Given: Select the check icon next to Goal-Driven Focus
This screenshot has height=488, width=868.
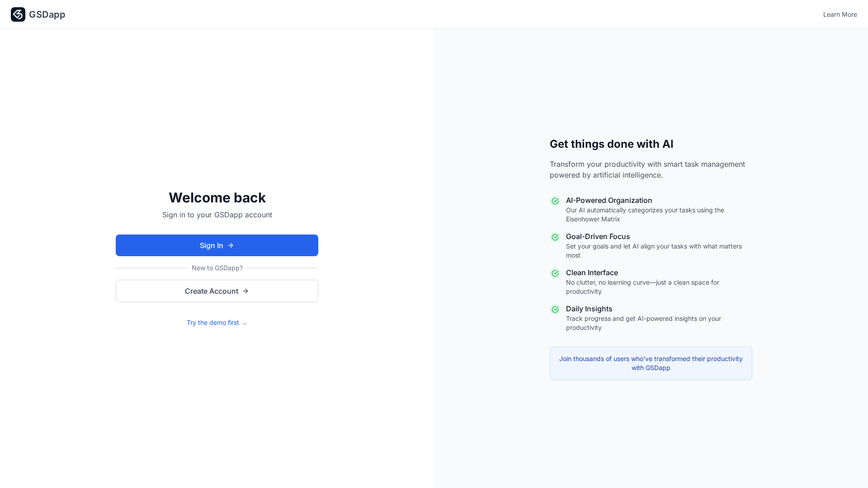Looking at the screenshot, I should [x=555, y=237].
